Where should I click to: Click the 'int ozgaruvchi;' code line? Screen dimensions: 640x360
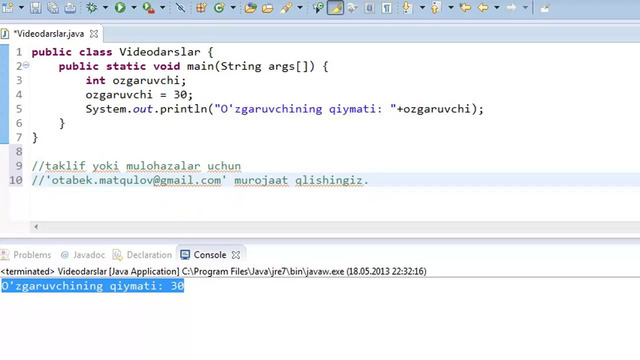coord(136,81)
